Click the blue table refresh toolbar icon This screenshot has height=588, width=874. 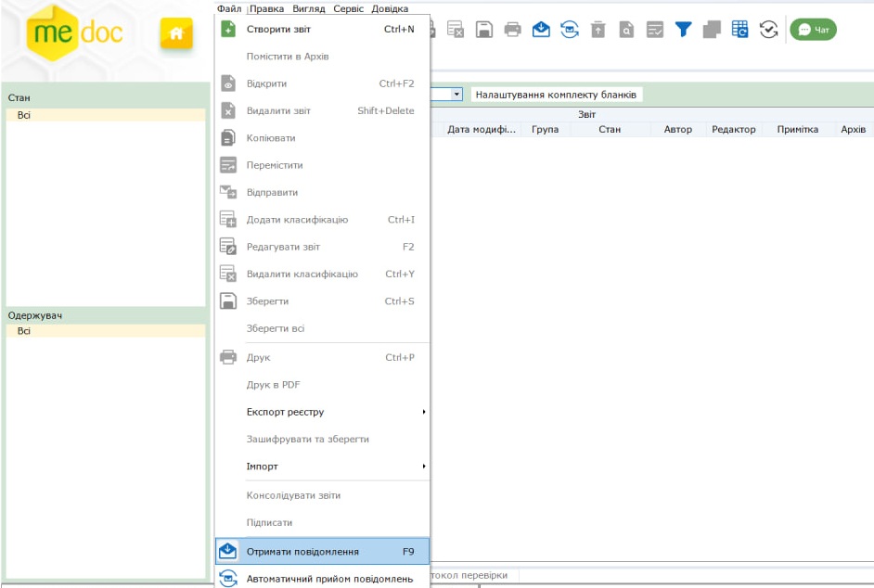point(739,30)
